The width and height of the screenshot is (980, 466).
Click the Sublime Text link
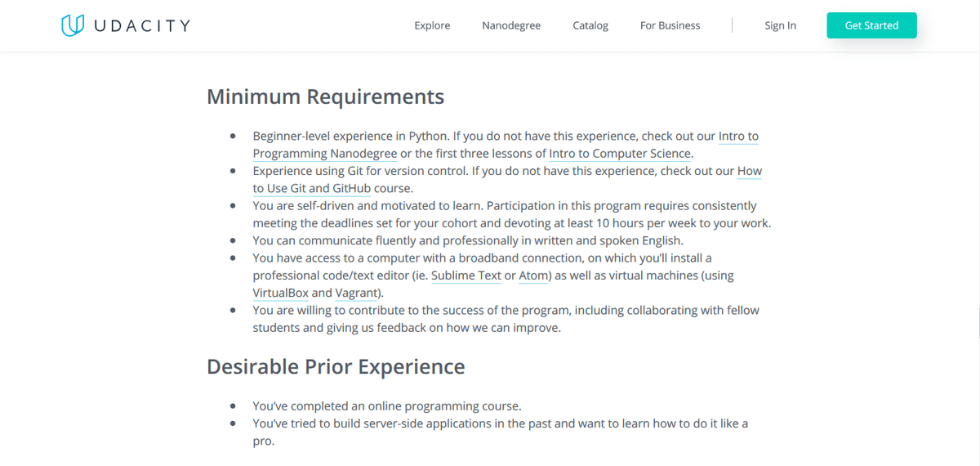click(465, 276)
